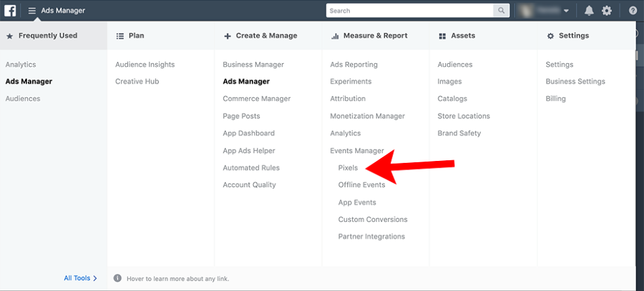Select Ads Manager under Create & Manage
644x291 pixels.
[x=246, y=81]
